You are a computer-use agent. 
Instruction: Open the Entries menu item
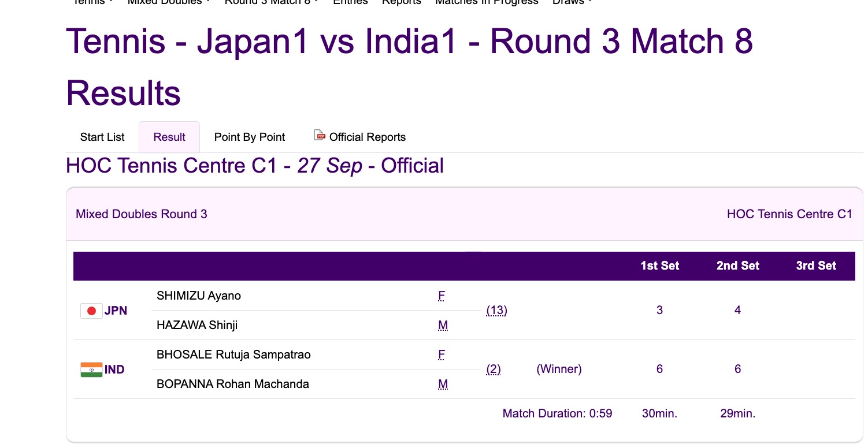[x=350, y=2]
